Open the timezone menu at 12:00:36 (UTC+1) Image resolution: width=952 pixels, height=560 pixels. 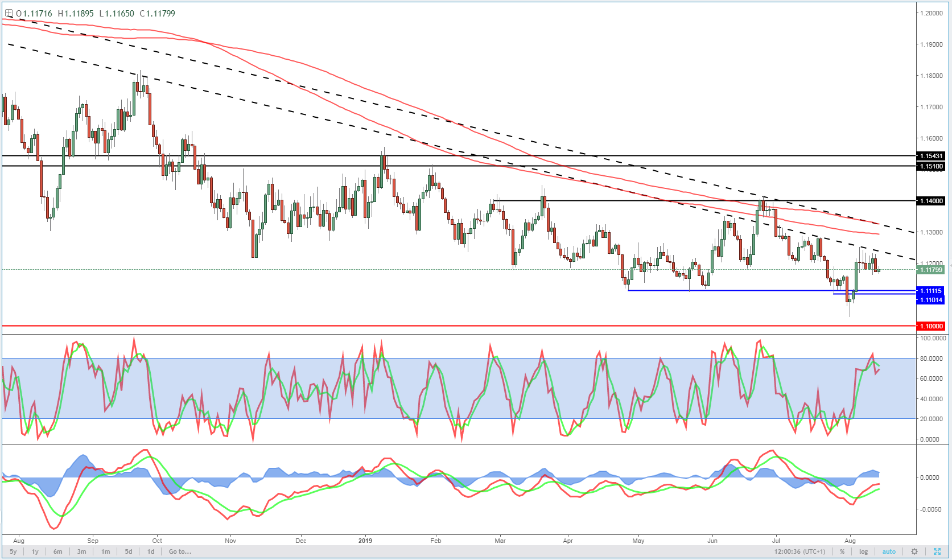(x=799, y=551)
